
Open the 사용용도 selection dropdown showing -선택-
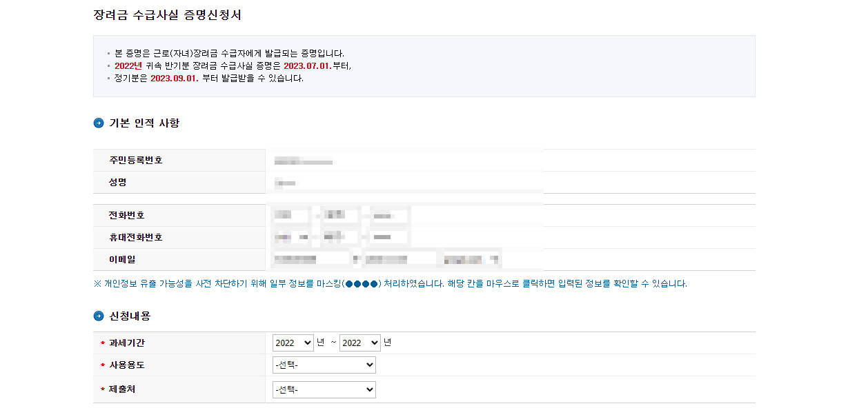[x=324, y=365]
